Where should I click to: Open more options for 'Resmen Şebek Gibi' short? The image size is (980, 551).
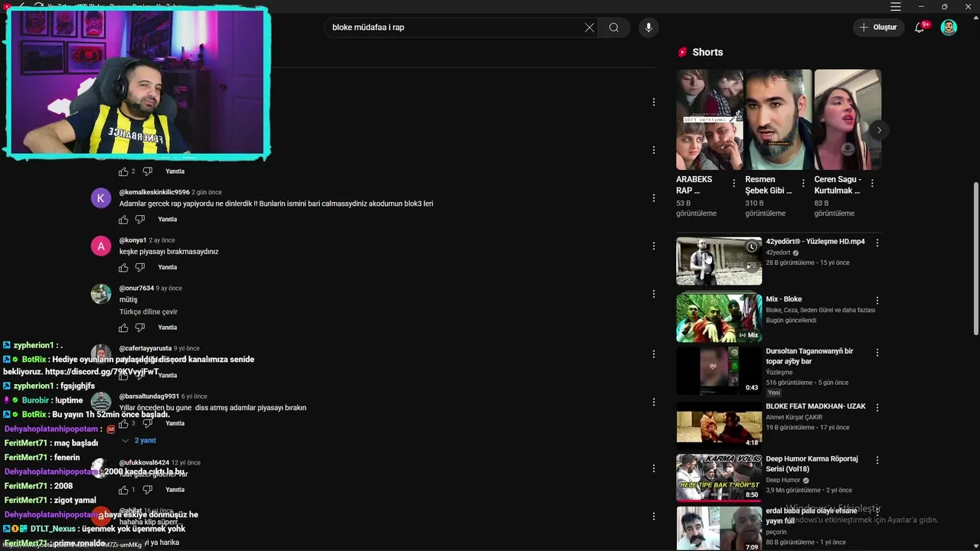point(803,184)
